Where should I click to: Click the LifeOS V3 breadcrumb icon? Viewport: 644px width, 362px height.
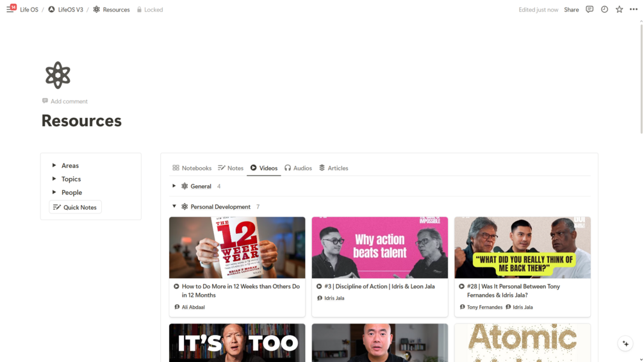click(51, 9)
